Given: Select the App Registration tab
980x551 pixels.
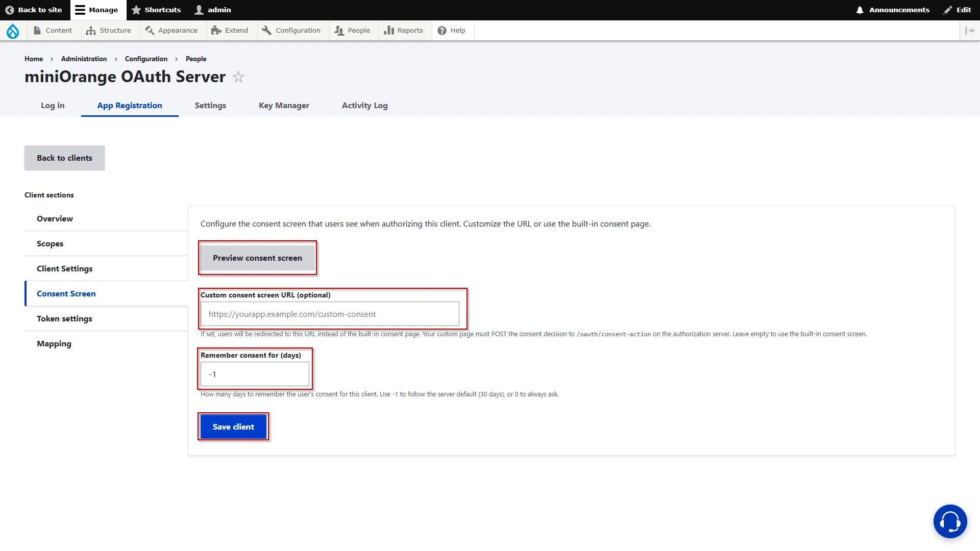Looking at the screenshot, I should 130,106.
